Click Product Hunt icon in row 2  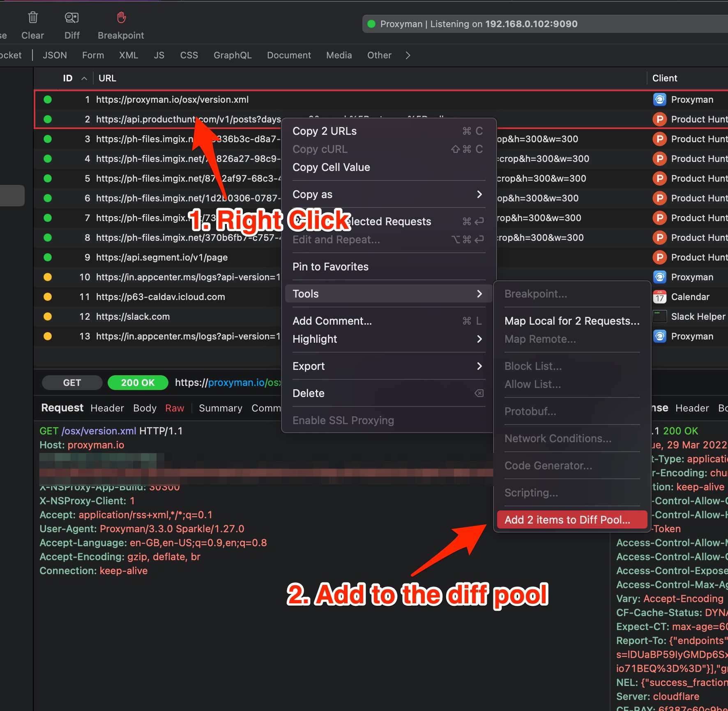pyautogui.click(x=659, y=119)
